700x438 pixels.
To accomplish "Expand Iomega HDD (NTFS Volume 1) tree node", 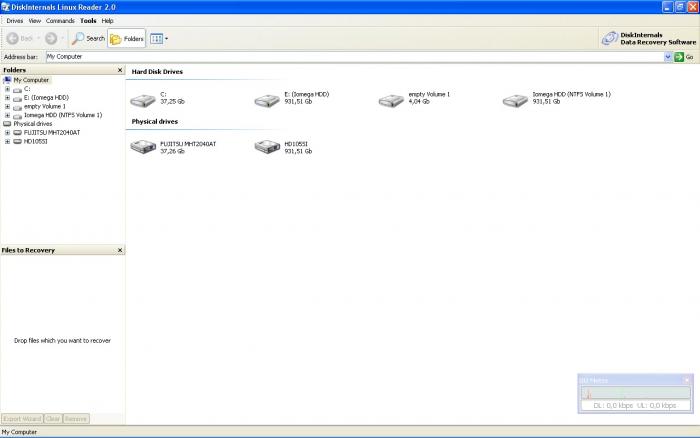I will click(x=7, y=115).
